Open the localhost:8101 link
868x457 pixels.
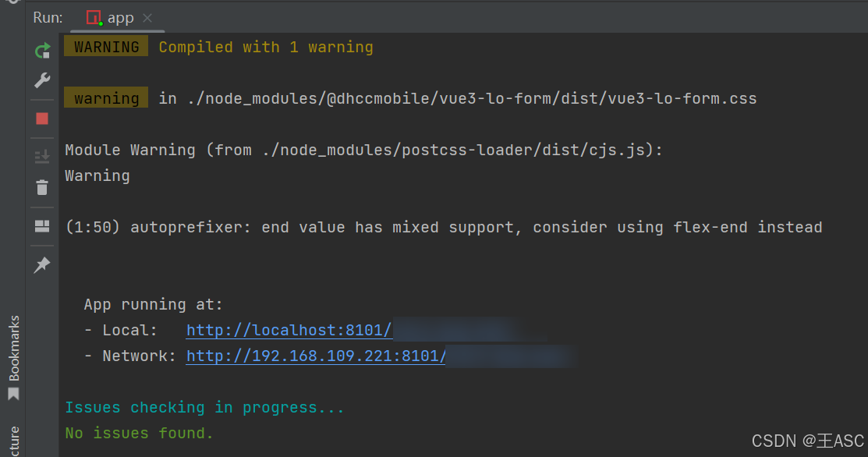pos(289,330)
